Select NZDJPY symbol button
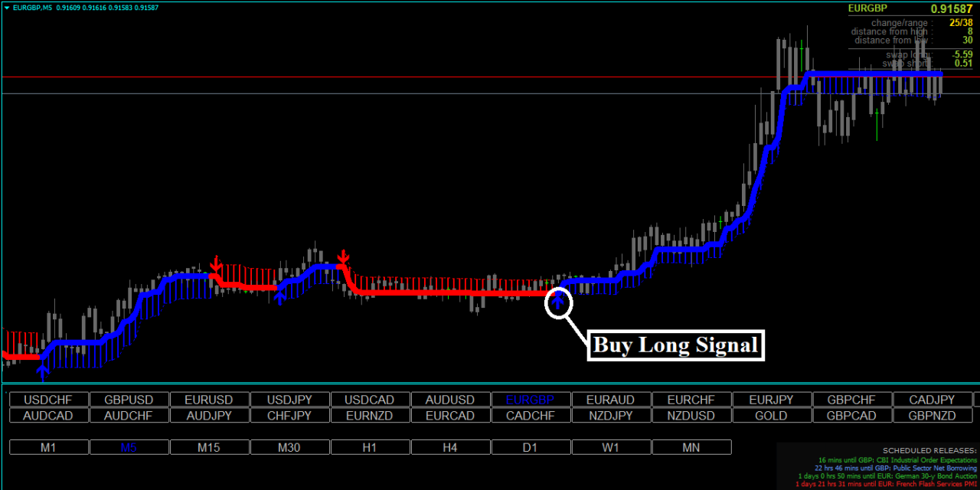The image size is (980, 490). pos(612,416)
